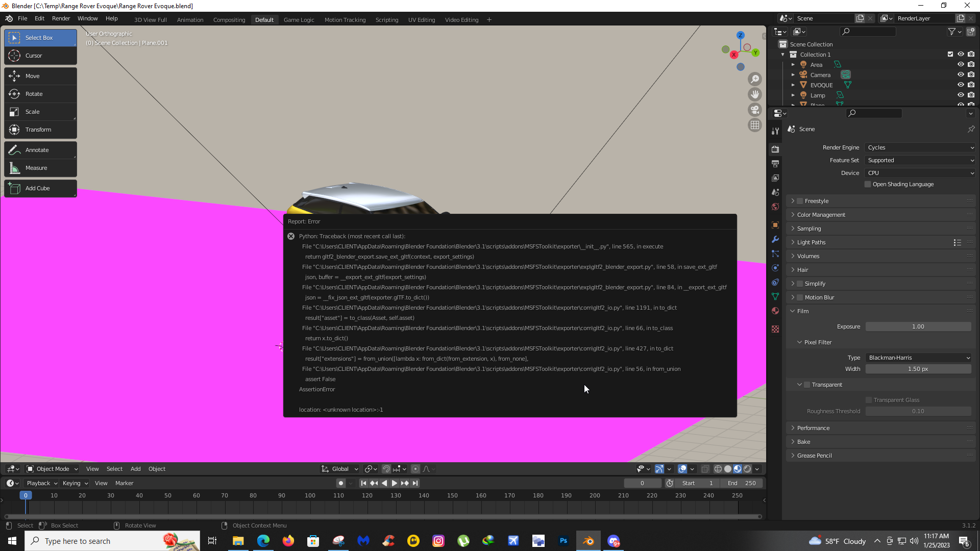Screen dimensions: 980x551
Task: Expand the Sampling panel
Action: point(809,229)
